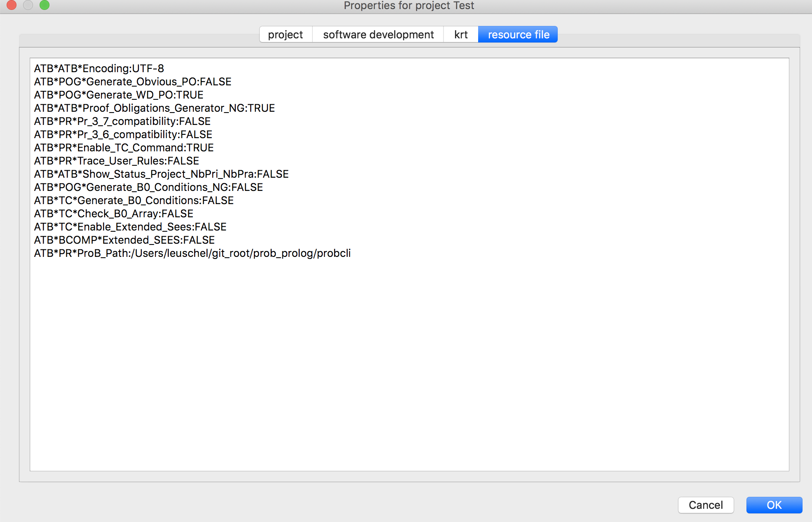Click the gray minimize window button

(28, 5)
